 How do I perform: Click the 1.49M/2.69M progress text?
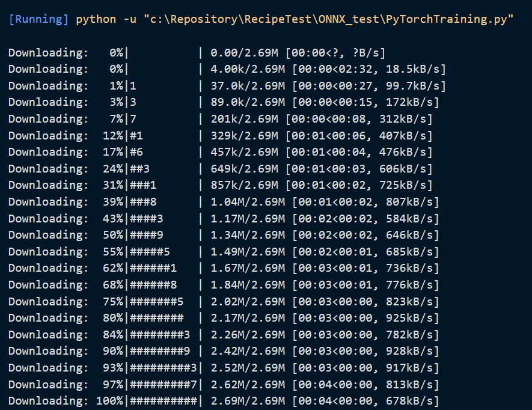pyautogui.click(x=248, y=252)
